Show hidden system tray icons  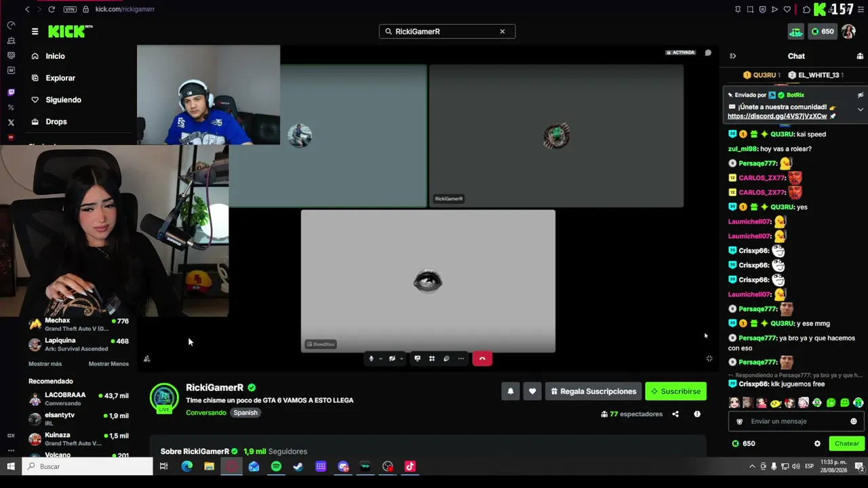[x=752, y=466]
